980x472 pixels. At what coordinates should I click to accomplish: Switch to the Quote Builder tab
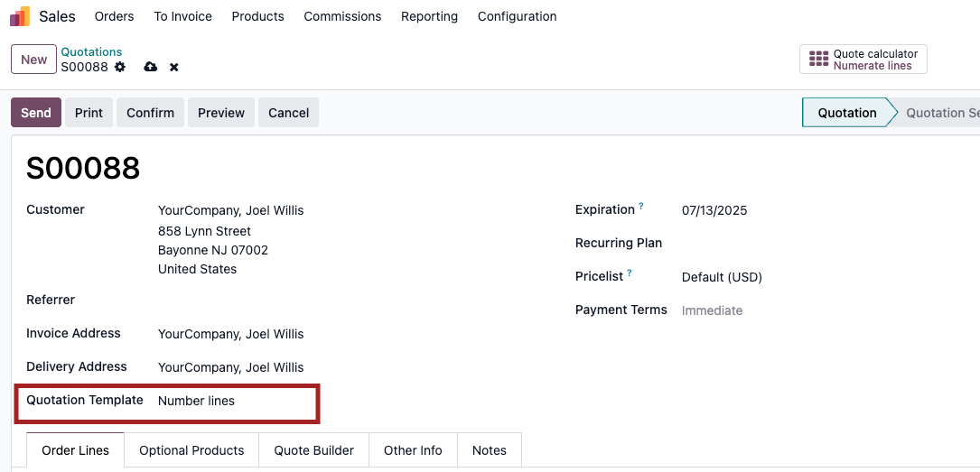(x=313, y=450)
